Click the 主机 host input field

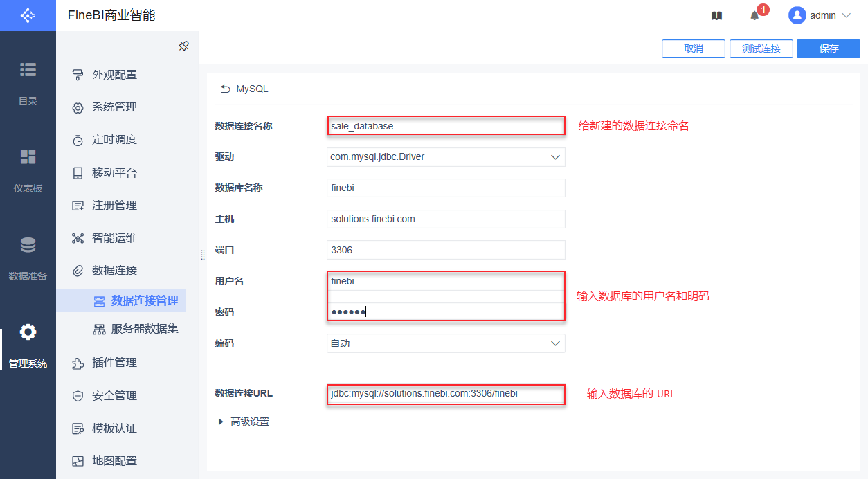(446, 219)
